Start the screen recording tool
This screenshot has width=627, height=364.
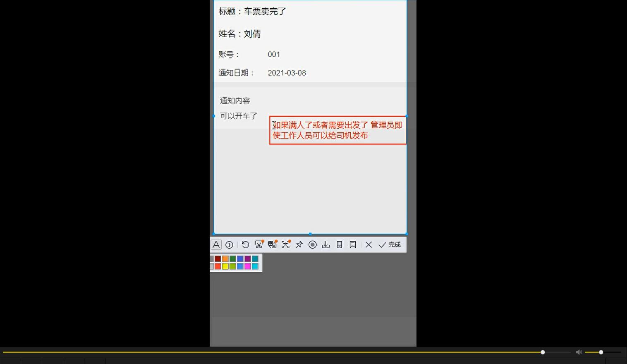tap(313, 244)
